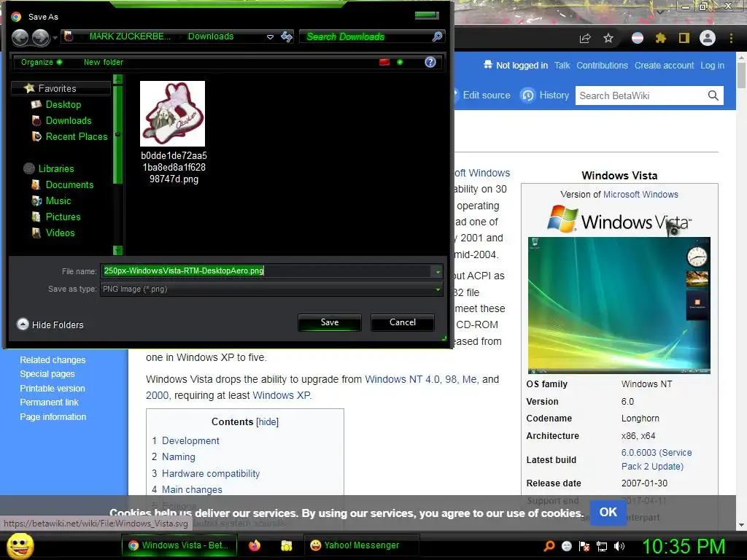Image resolution: width=747 pixels, height=560 pixels.
Task: Go forward in Save As dialog
Action: (41, 37)
